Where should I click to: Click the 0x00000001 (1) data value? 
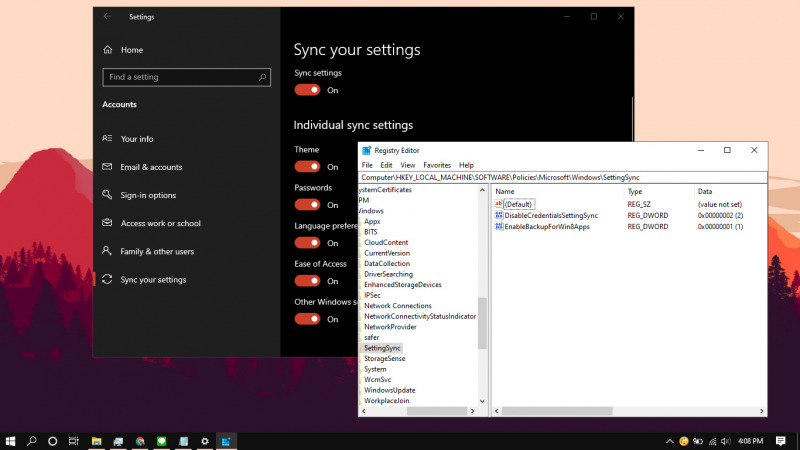(x=720, y=227)
